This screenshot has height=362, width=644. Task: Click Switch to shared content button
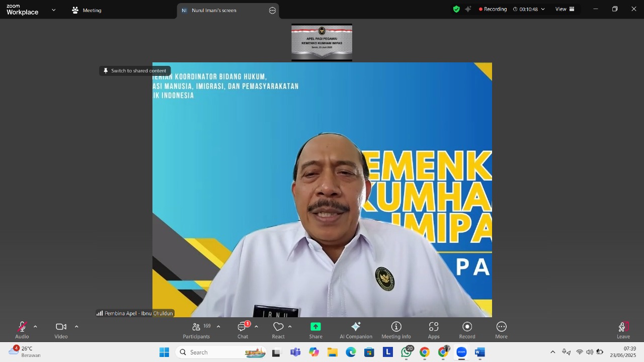coord(135,71)
